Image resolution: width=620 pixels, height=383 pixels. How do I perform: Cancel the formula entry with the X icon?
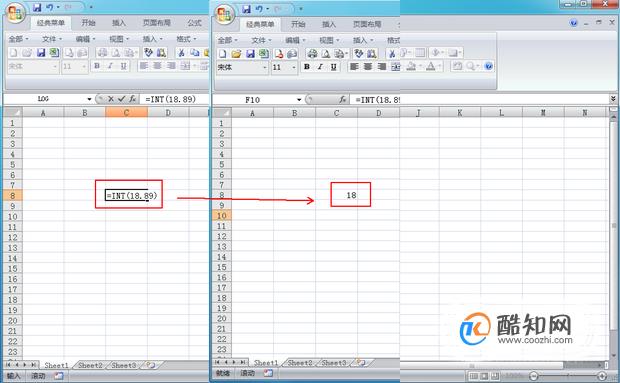point(111,99)
